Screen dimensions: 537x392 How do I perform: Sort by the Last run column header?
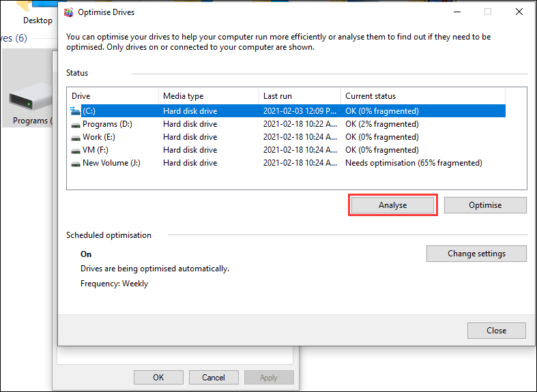pos(300,96)
